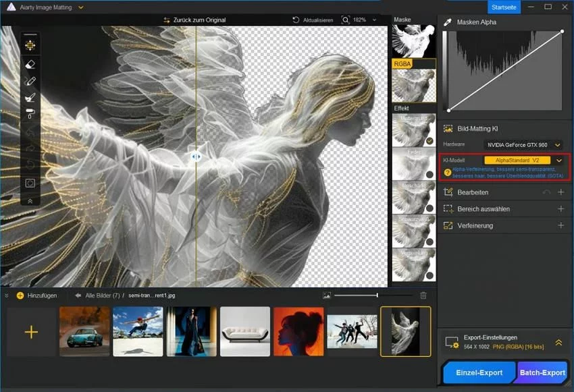Screen dimensions: 574x392
Task: Select the Eraser tool in the toolbar
Action: (x=30, y=64)
